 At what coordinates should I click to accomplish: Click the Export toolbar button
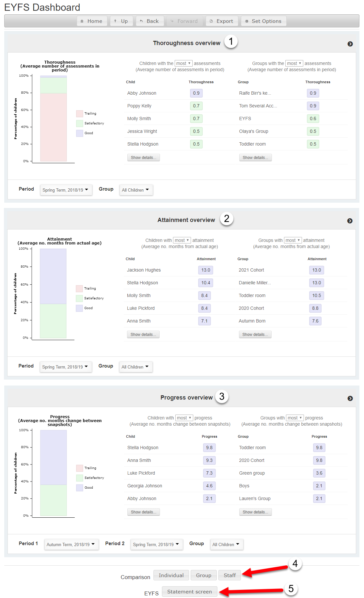click(222, 21)
